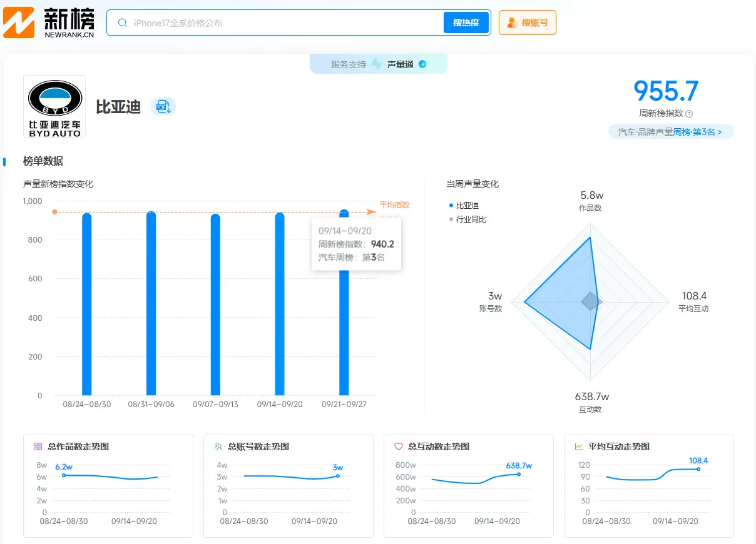The height and width of the screenshot is (544, 756).
Task: Click the 638.7w 互动数 radar value
Action: (x=591, y=396)
